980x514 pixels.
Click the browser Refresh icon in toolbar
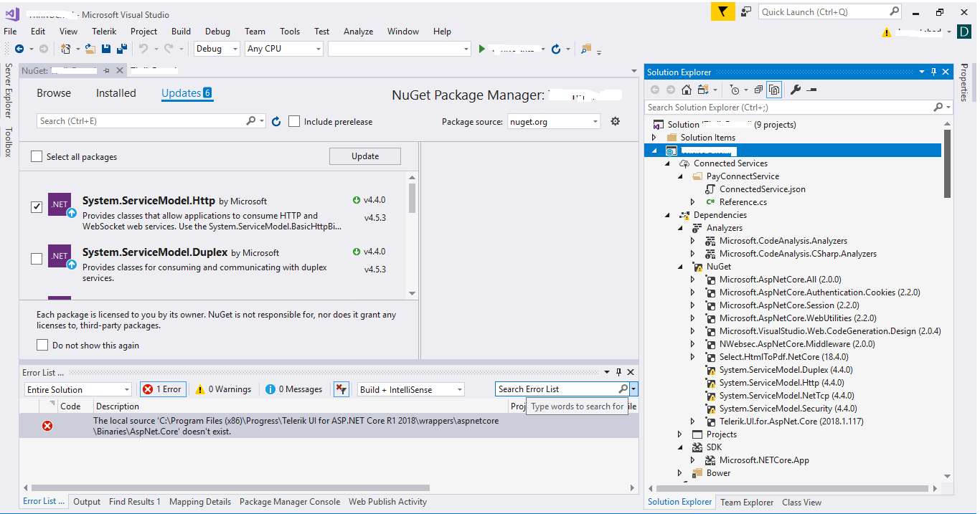pyautogui.click(x=556, y=49)
